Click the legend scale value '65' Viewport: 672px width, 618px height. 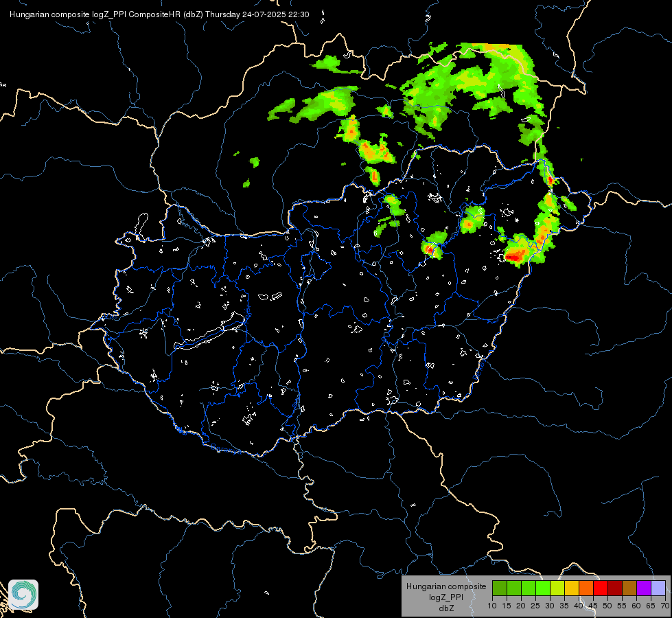651,606
